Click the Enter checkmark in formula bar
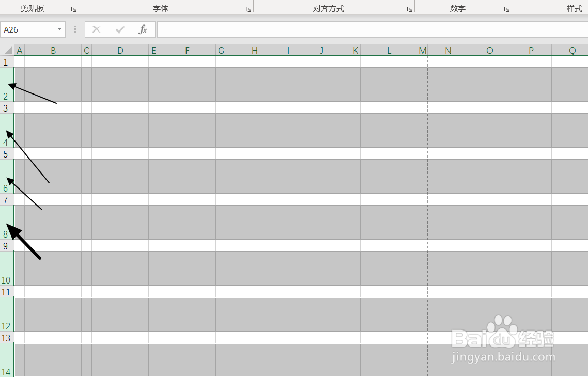This screenshot has height=377, width=588. (x=120, y=29)
